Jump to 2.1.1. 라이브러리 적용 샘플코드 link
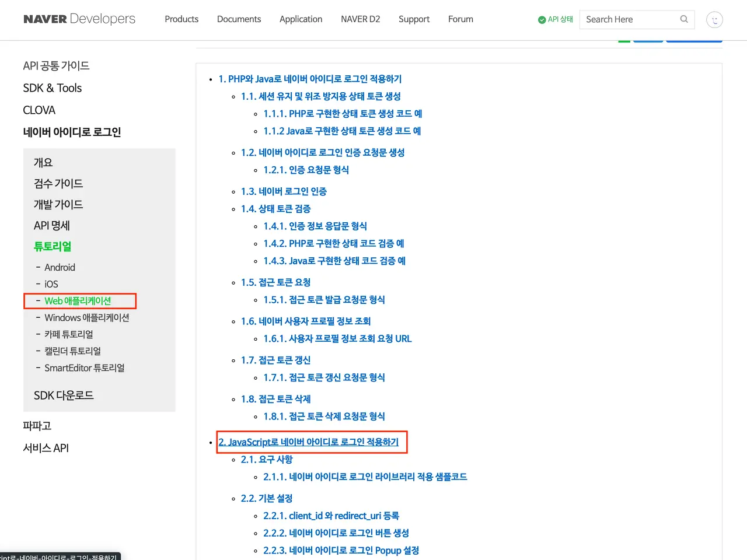Screen dimensions: 747x560 click(x=365, y=477)
